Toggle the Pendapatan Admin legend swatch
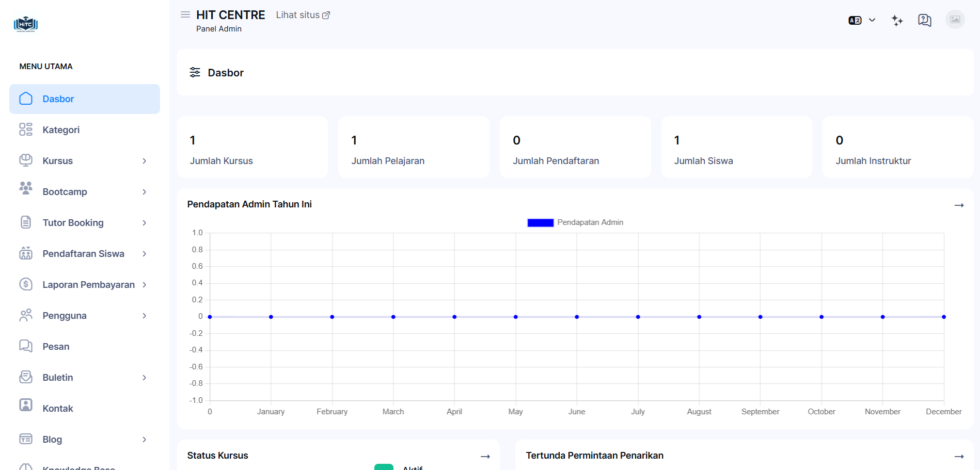This screenshot has height=470, width=980. 540,223
